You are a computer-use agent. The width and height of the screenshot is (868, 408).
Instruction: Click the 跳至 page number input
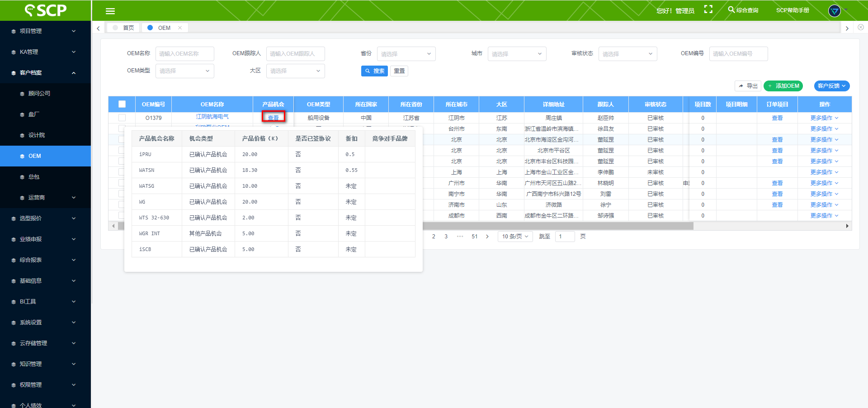565,237
